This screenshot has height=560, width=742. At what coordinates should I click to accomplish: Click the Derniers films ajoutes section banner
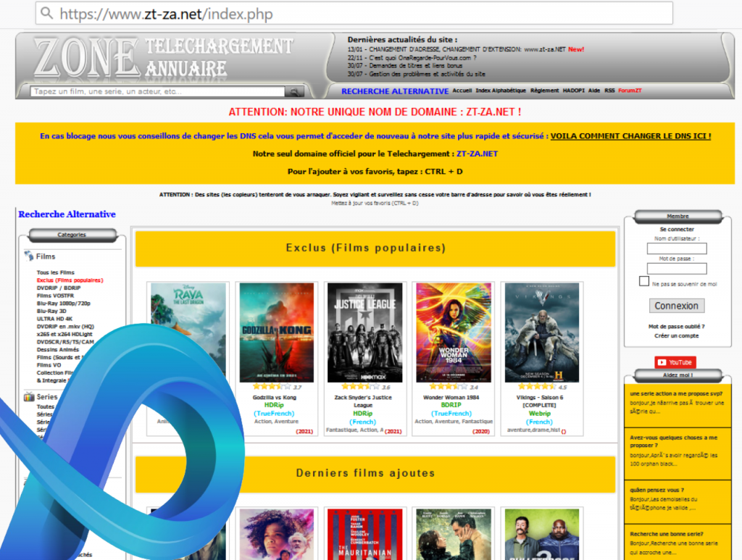click(x=375, y=474)
